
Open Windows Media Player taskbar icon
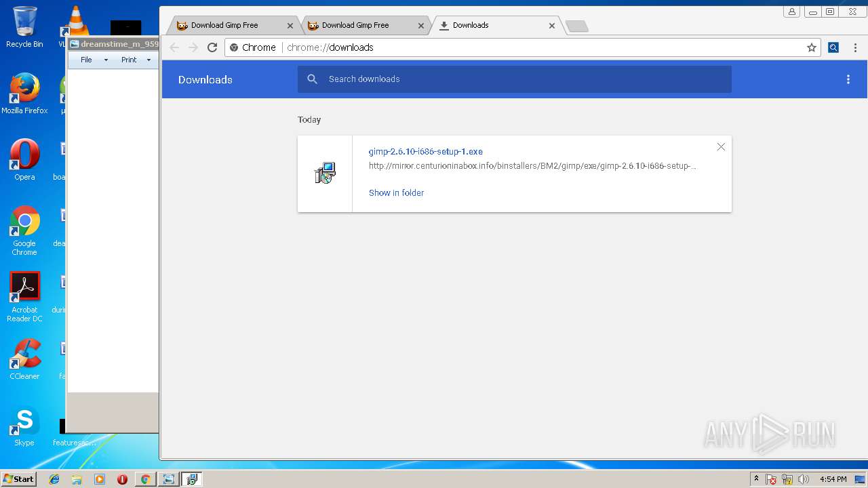tap(100, 479)
